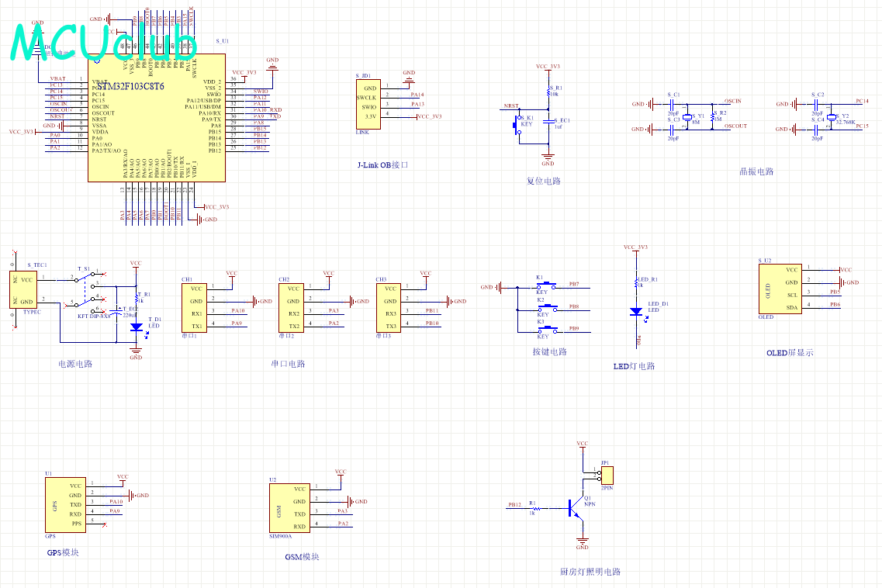
Task: Select the JP1 2PIN header component
Action: [607, 476]
